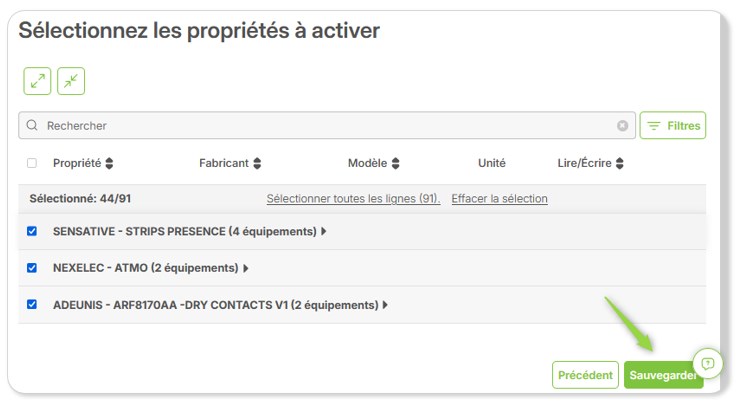This screenshot has height=406, width=736.
Task: Open the help chat bubble icon
Action: click(707, 363)
